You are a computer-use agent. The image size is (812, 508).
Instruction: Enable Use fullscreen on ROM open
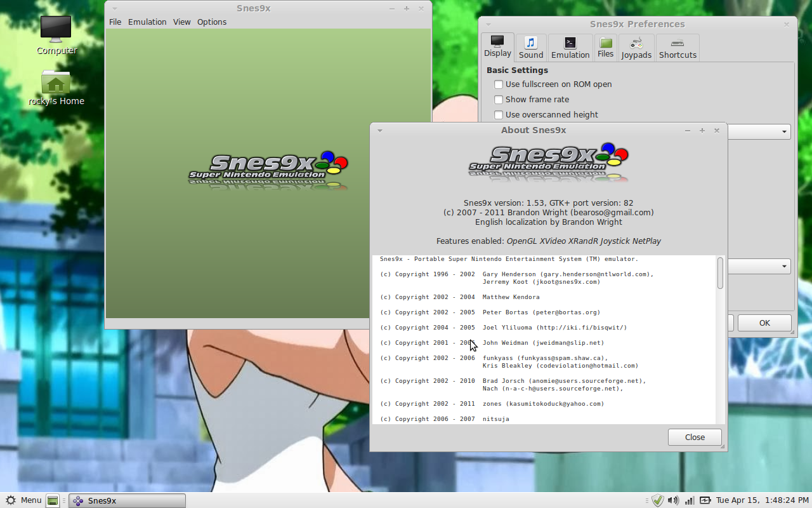click(x=499, y=84)
